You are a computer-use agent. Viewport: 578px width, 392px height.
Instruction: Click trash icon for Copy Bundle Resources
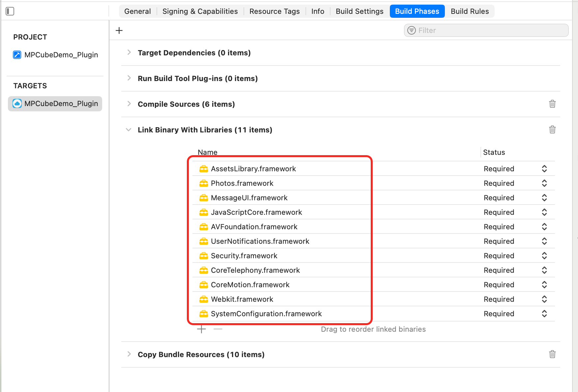tap(552, 354)
